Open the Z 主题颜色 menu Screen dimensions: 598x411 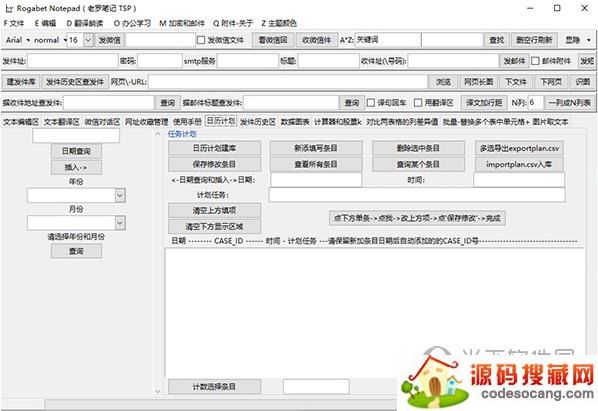pyautogui.click(x=279, y=23)
